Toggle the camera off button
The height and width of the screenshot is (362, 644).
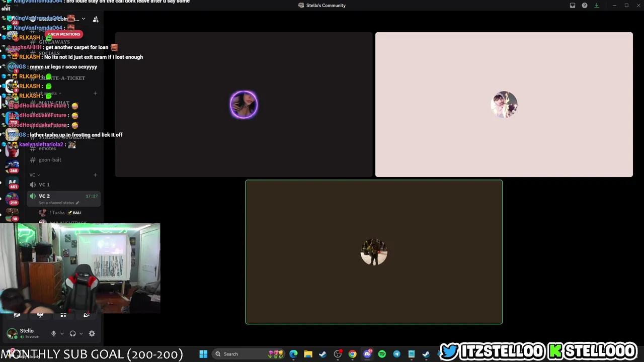[x=17, y=315]
